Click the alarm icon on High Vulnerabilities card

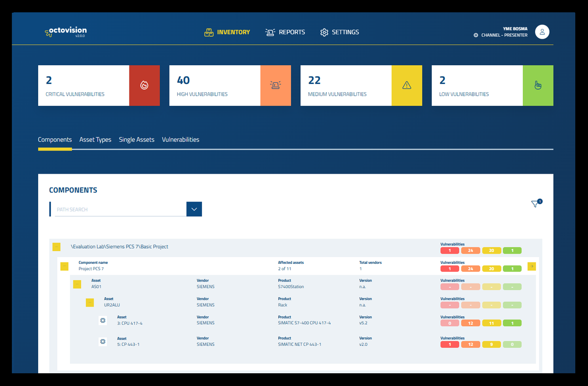[x=275, y=85]
